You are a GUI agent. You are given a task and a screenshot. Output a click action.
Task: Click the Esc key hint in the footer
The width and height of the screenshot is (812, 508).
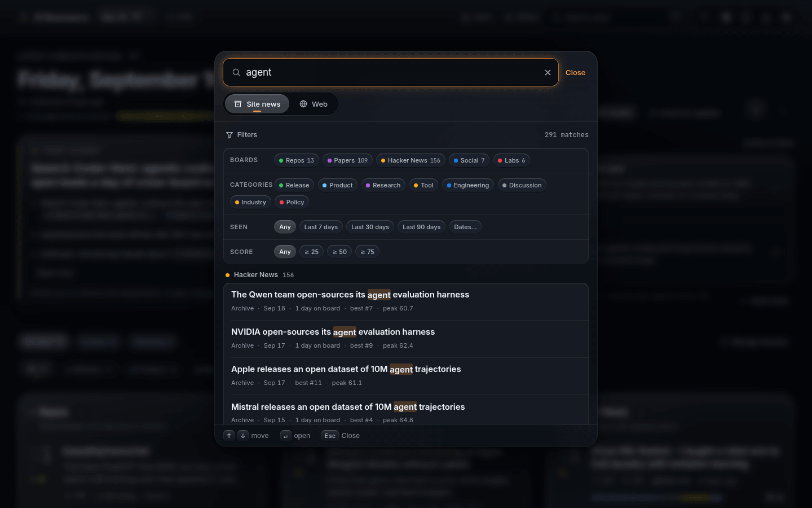pyautogui.click(x=330, y=436)
